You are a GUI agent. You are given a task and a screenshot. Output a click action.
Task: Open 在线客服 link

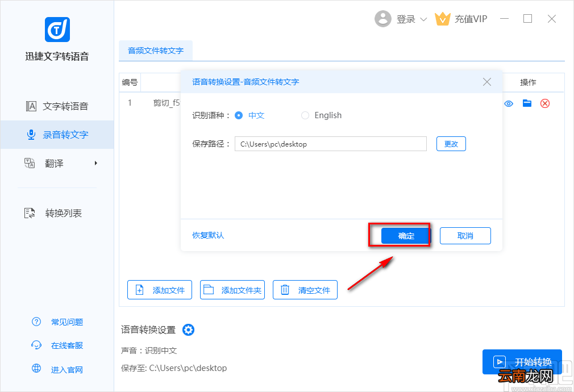coord(67,345)
